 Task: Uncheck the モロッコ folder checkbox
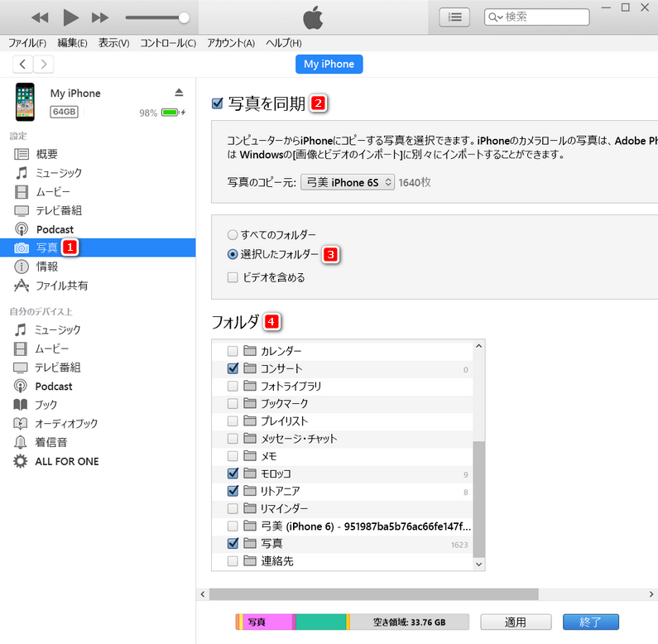coord(233,473)
